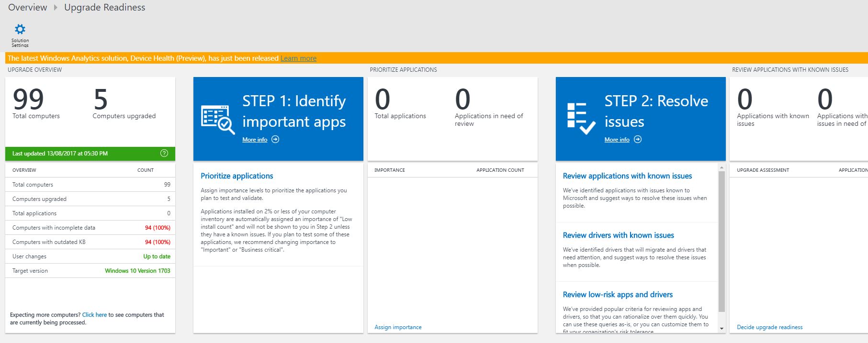The width and height of the screenshot is (868, 343).
Task: Click the 'Click here' processing computers link
Action: 94,315
